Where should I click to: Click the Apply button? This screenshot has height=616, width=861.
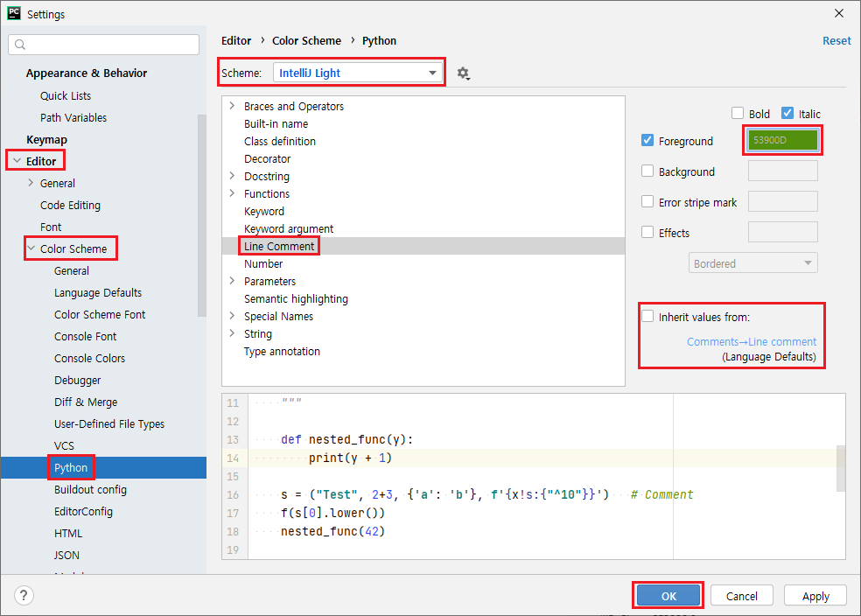(x=815, y=596)
